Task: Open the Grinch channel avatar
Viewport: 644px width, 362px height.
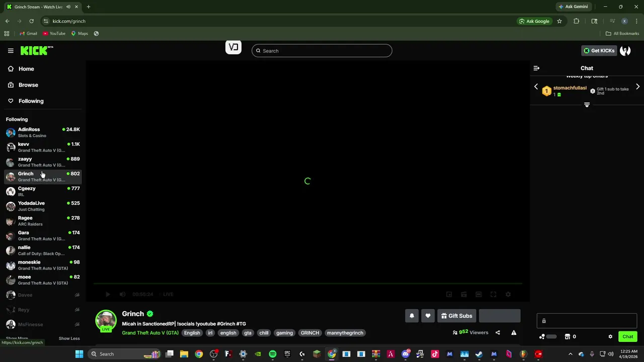Action: tap(106, 321)
